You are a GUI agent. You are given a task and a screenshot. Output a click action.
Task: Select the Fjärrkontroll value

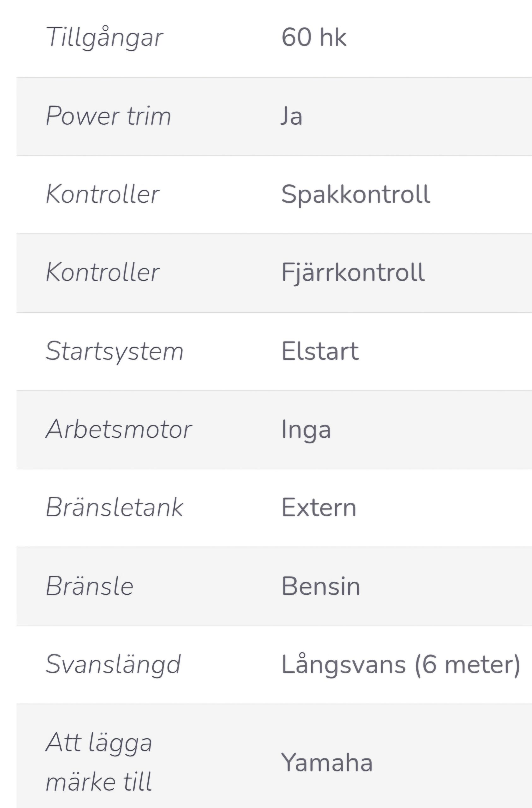[353, 273]
